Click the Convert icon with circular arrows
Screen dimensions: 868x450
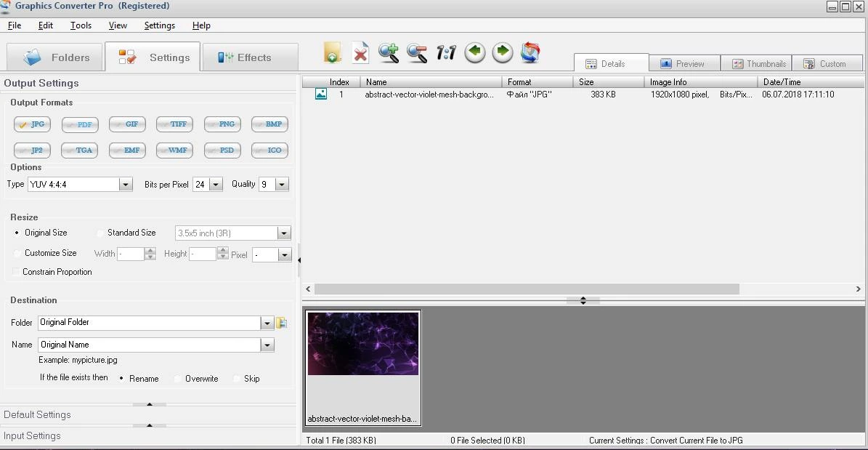[530, 52]
